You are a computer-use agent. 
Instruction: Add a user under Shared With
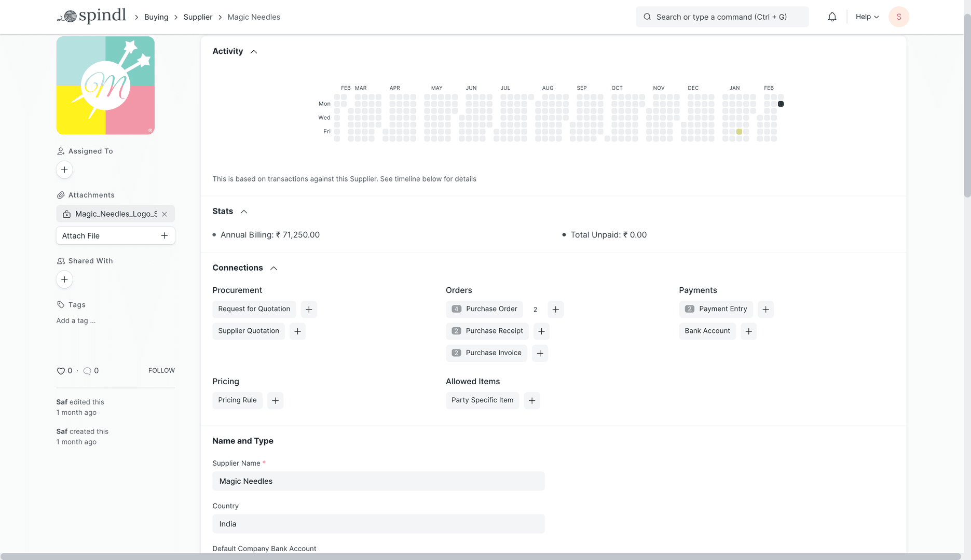point(64,279)
